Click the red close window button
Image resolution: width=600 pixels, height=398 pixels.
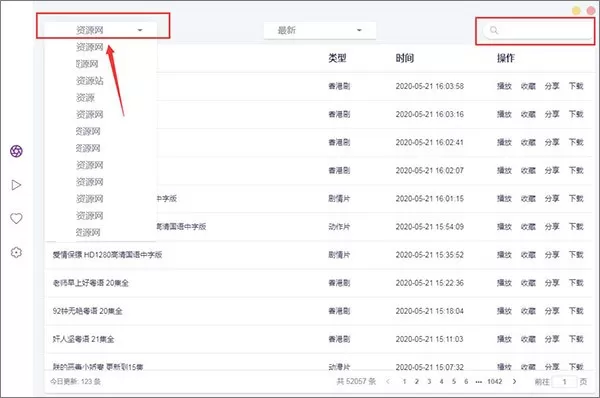591,11
